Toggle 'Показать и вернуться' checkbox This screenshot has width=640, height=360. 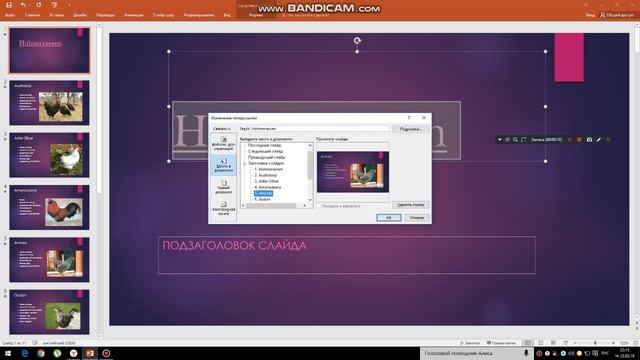click(319, 206)
